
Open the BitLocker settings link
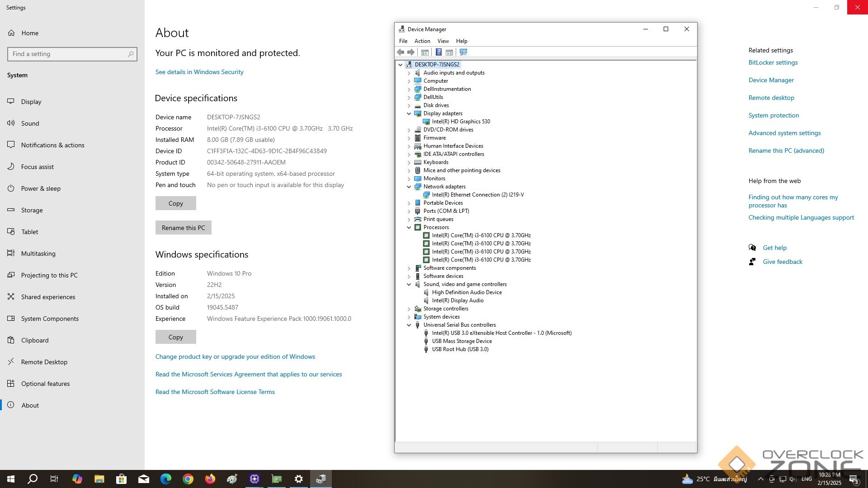point(773,62)
